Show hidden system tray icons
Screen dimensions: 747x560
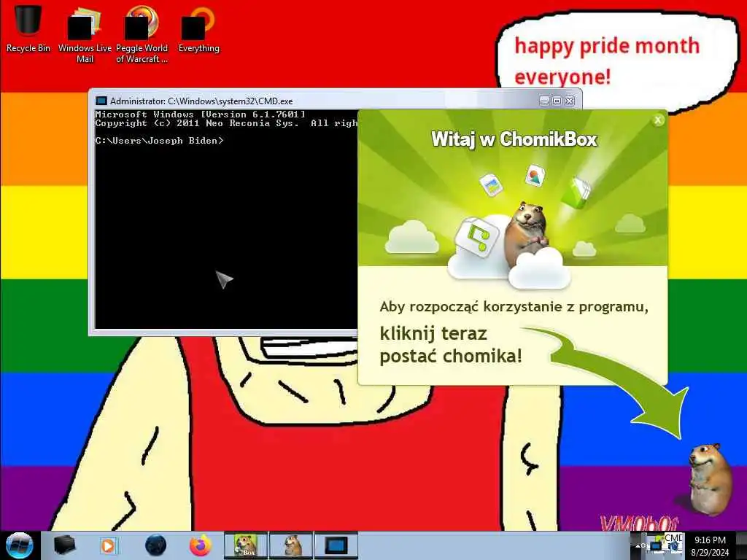[638, 545]
